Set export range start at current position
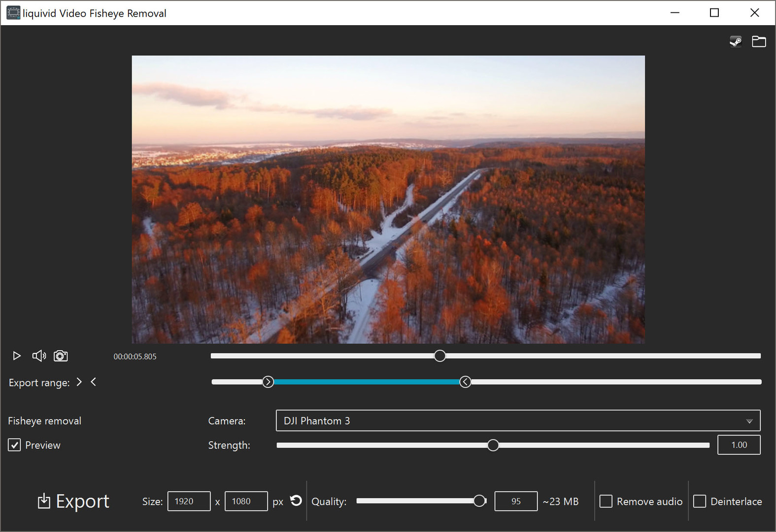Viewport: 776px width, 532px height. click(79, 382)
